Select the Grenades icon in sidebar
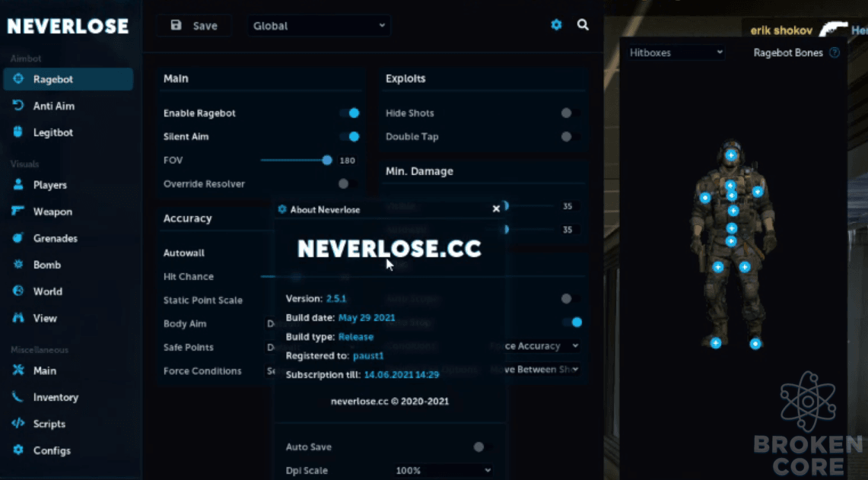The height and width of the screenshot is (480, 868). pos(18,238)
